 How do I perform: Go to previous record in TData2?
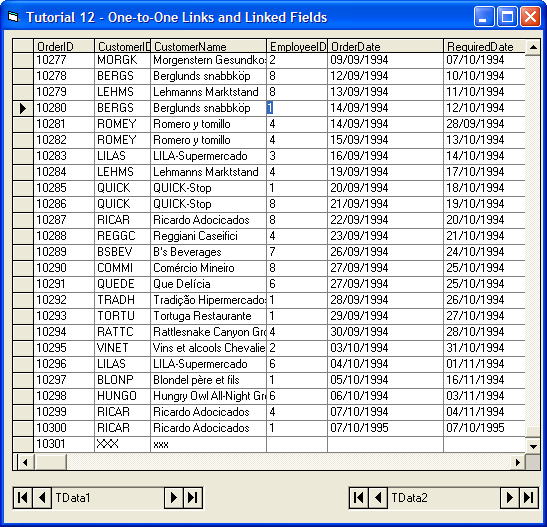coord(378,497)
